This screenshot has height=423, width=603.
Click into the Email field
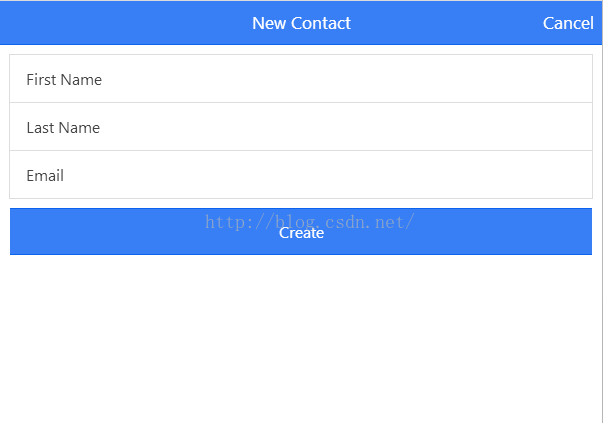pos(300,175)
